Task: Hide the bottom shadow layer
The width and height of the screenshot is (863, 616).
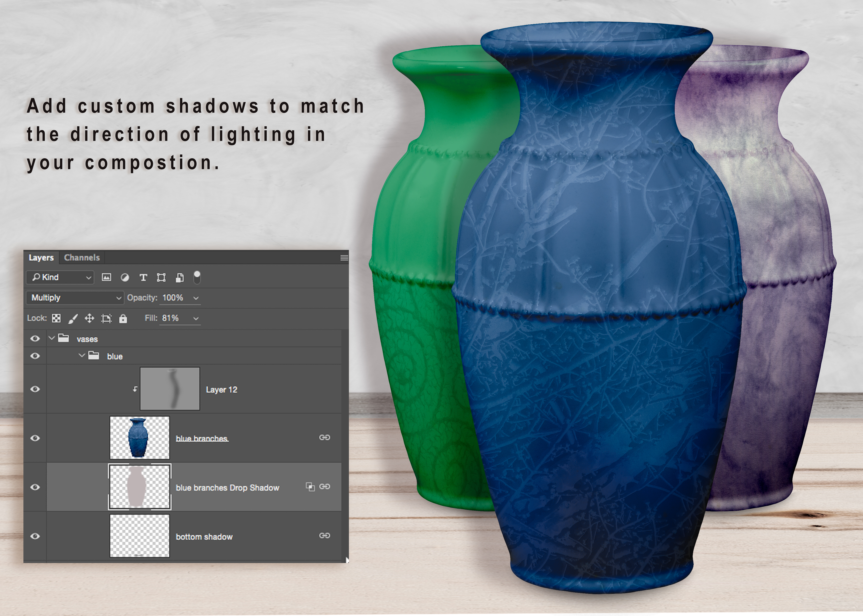Action: [x=35, y=536]
